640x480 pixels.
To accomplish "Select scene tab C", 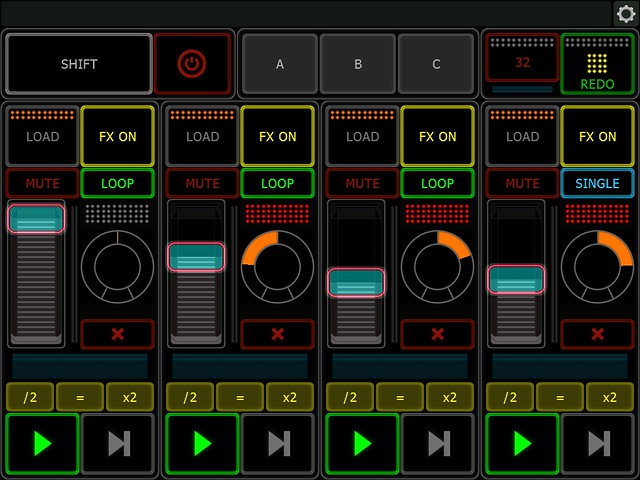I will point(436,64).
